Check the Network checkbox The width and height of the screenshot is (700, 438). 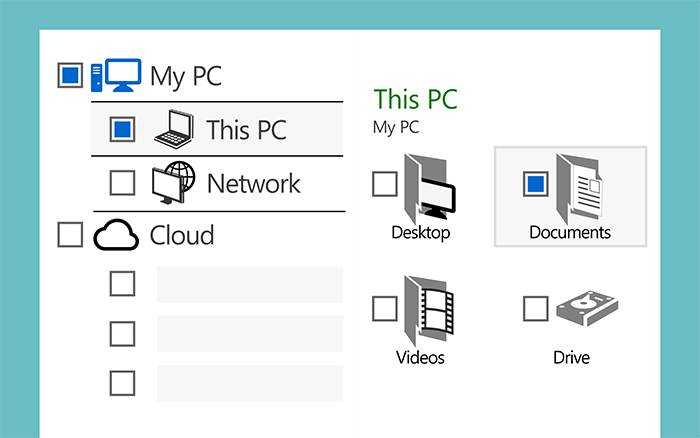pos(122,183)
